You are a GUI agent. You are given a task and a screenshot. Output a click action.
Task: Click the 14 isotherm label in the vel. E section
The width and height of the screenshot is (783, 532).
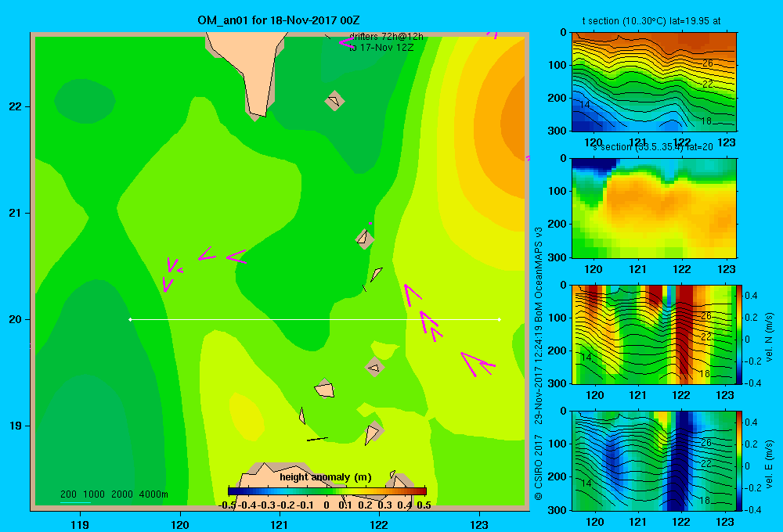586,483
